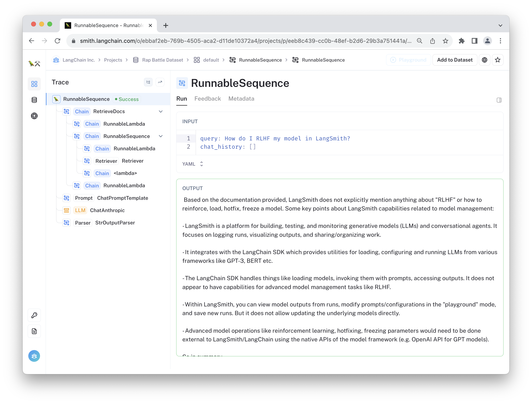
Task: Open the Datasets database icon in sidebar
Action: click(x=34, y=100)
